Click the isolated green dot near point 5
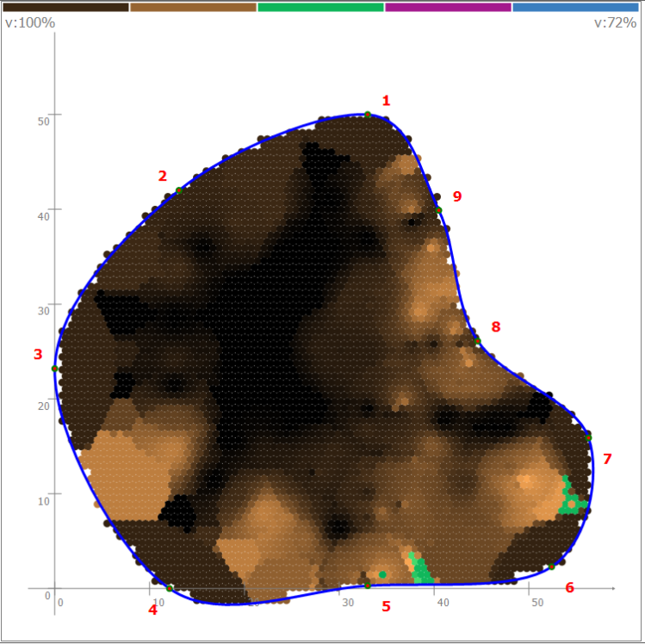The image size is (645, 644). pyautogui.click(x=382, y=574)
